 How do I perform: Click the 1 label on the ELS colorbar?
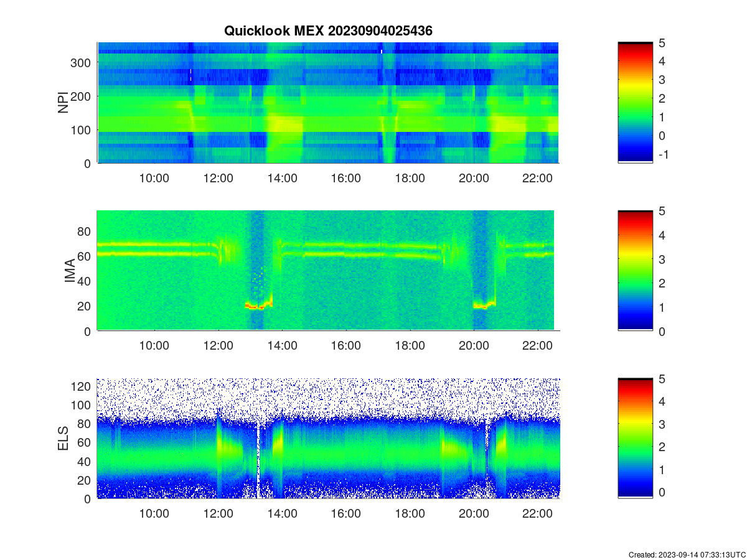pos(662,469)
